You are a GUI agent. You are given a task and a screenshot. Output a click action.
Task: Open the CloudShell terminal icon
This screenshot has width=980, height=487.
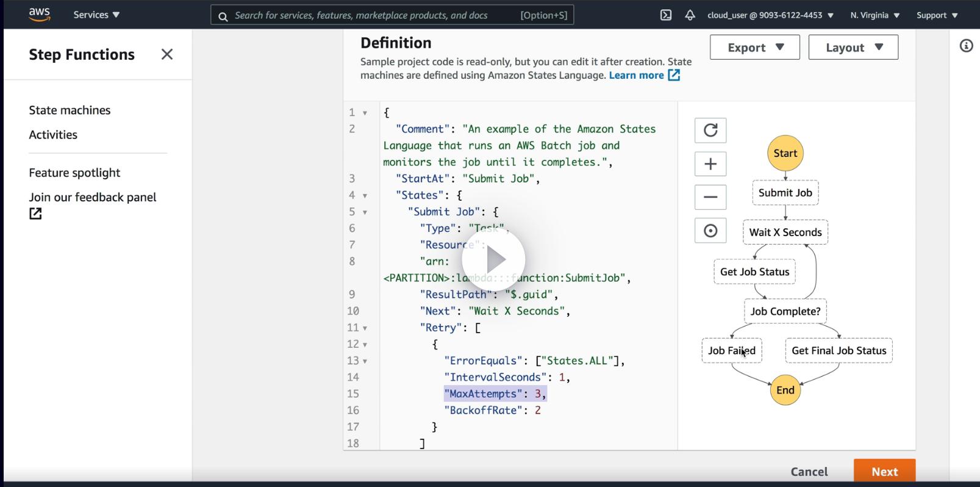[666, 15]
